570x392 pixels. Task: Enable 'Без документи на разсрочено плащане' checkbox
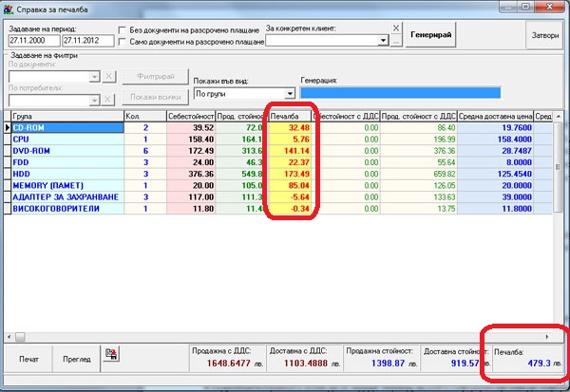(x=123, y=29)
